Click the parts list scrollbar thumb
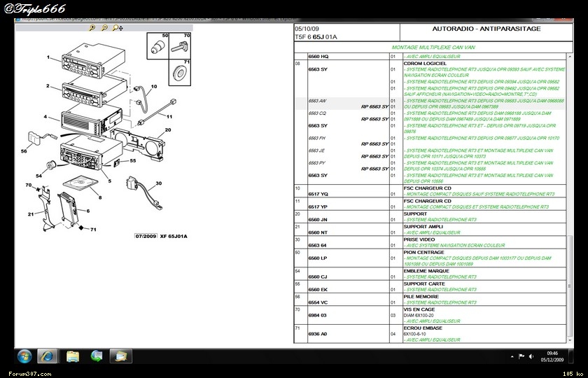Viewport: 588px width, 378px height. (570, 286)
